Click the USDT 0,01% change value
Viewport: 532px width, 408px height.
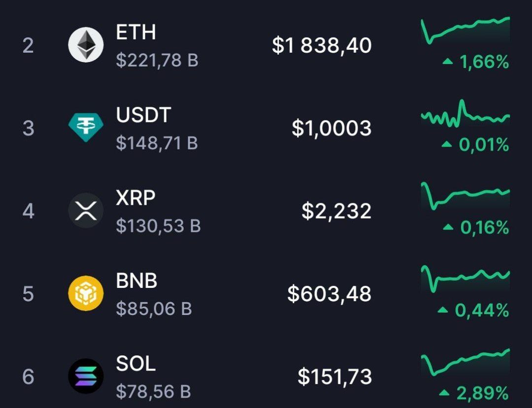[x=484, y=145]
